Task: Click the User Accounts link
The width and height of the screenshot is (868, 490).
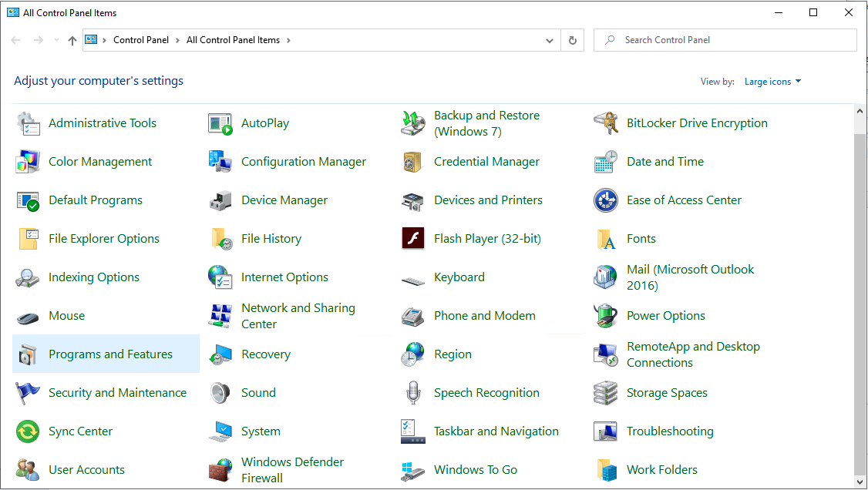Action: coord(87,469)
